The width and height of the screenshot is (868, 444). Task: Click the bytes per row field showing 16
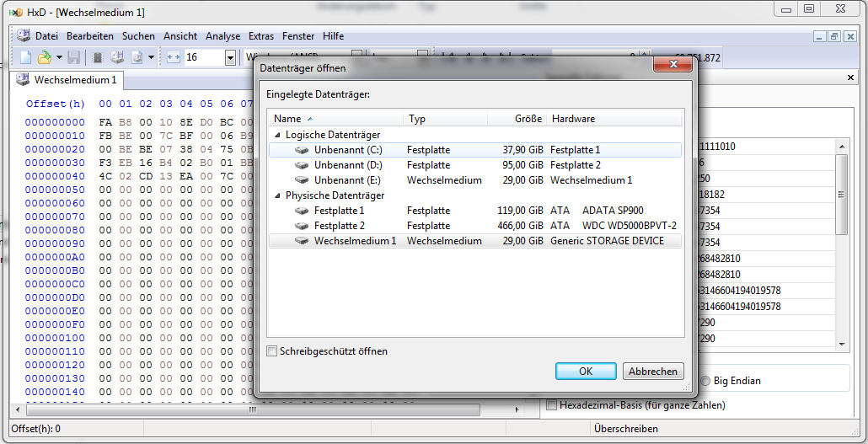click(204, 57)
